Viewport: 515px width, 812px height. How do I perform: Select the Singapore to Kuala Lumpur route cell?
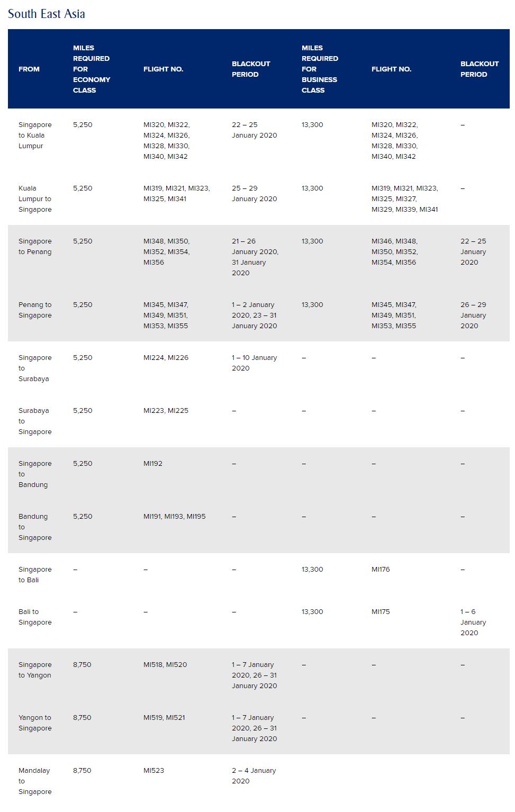click(x=35, y=135)
